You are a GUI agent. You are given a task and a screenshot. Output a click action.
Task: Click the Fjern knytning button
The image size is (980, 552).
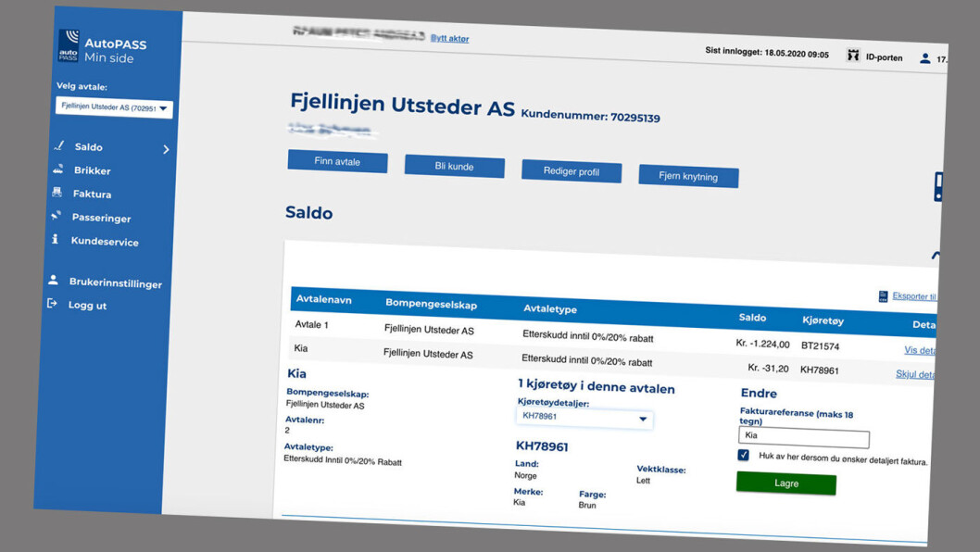tap(688, 176)
